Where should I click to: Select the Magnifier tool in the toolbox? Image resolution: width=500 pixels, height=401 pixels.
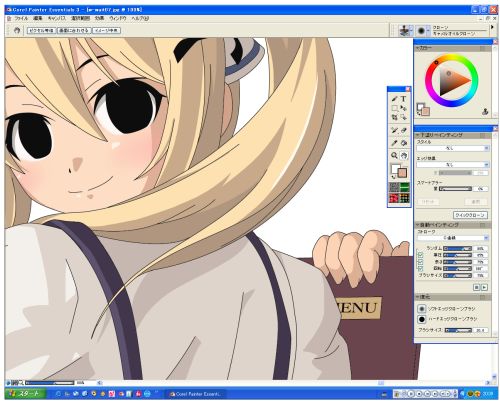point(395,155)
